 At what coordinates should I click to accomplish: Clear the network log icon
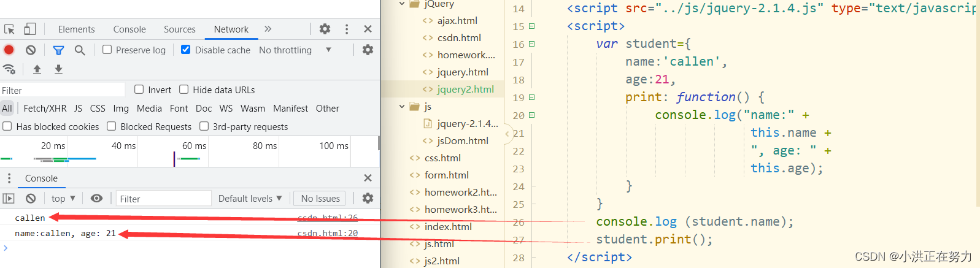pos(31,50)
